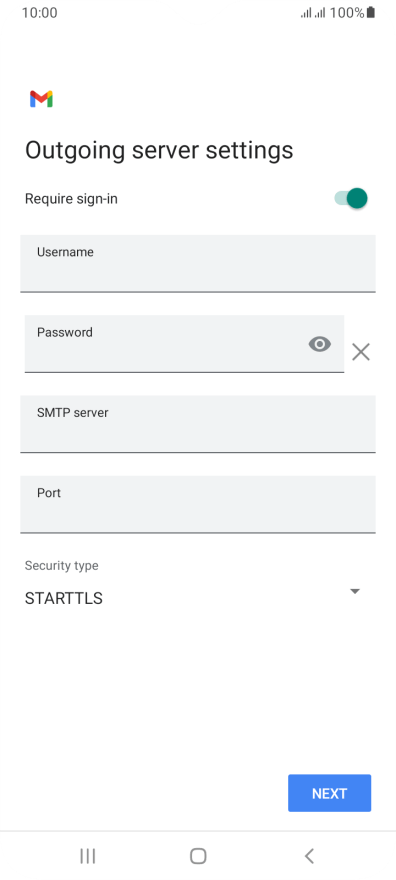The width and height of the screenshot is (396, 880).
Task: Focus the Username input field
Action: (198, 263)
